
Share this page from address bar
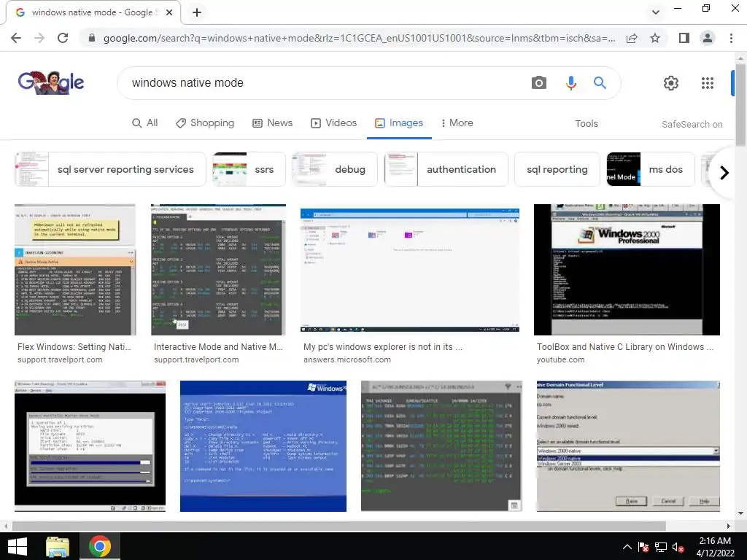pyautogui.click(x=632, y=38)
